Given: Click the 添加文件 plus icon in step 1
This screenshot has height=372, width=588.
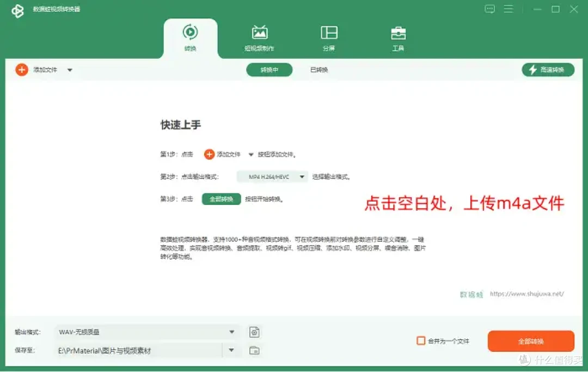Looking at the screenshot, I should click(x=209, y=154).
